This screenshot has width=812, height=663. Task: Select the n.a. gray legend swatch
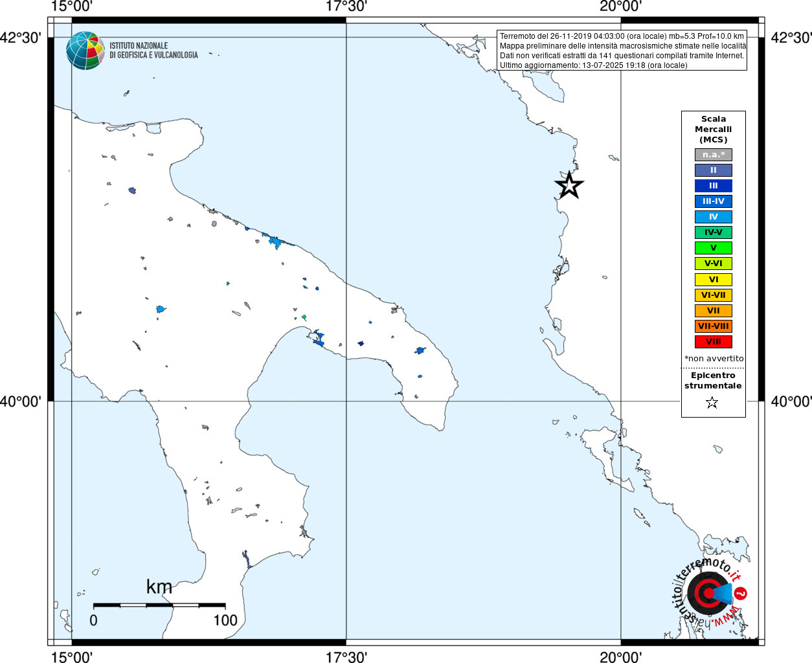tap(714, 155)
